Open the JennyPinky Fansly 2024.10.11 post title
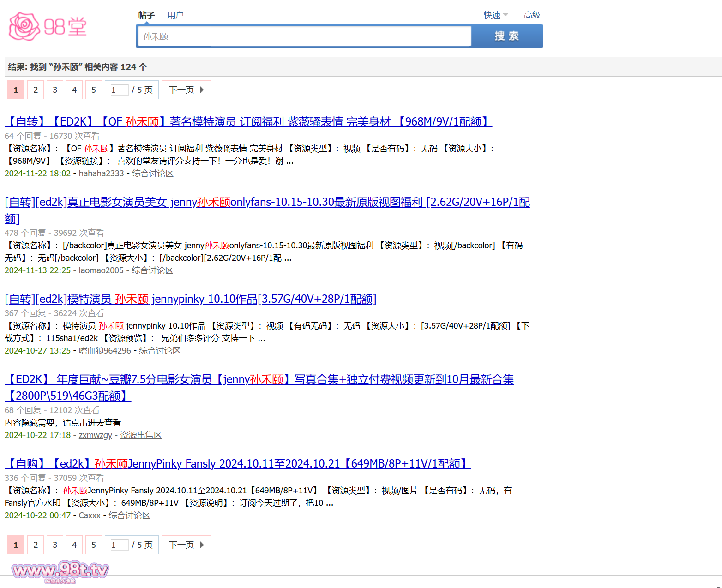This screenshot has width=722, height=588. [x=238, y=464]
